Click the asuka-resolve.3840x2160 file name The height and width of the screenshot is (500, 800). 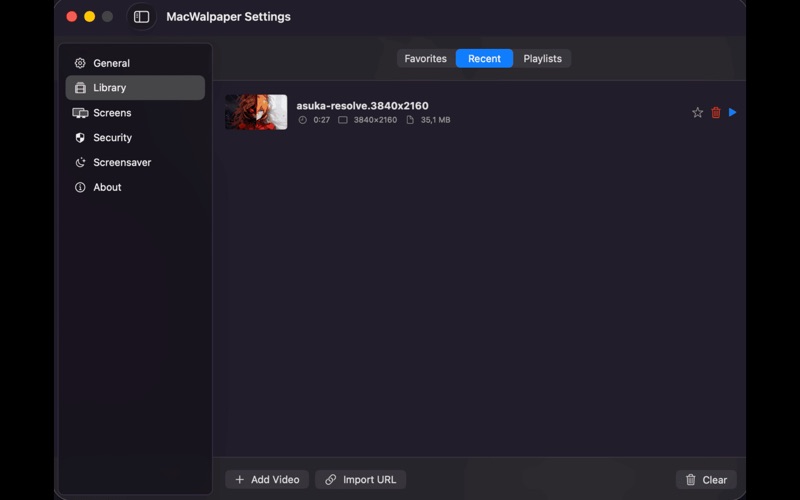(x=362, y=106)
